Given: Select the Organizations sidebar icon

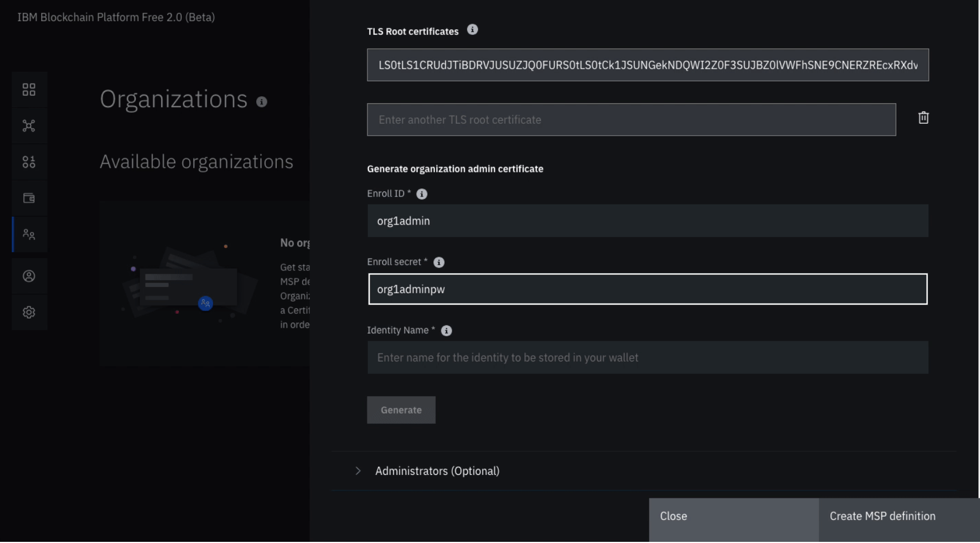Looking at the screenshot, I should point(29,234).
